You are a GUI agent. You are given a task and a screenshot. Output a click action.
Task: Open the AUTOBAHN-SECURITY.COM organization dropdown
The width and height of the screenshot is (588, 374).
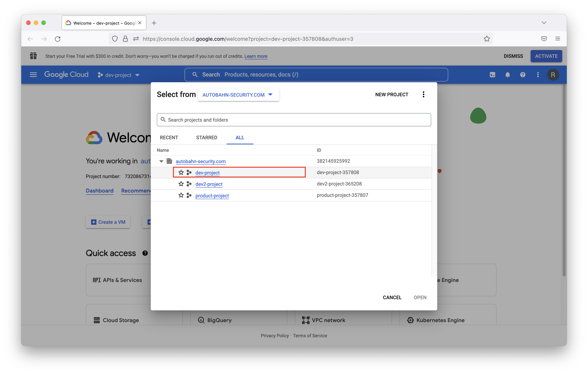238,95
